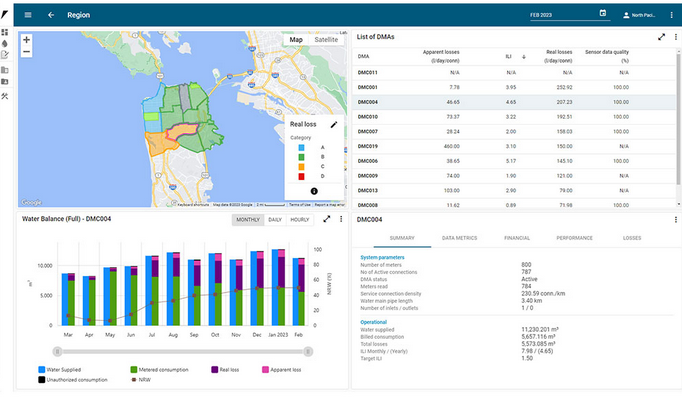
Task: Open the calendar date picker icon
Action: 603,13
